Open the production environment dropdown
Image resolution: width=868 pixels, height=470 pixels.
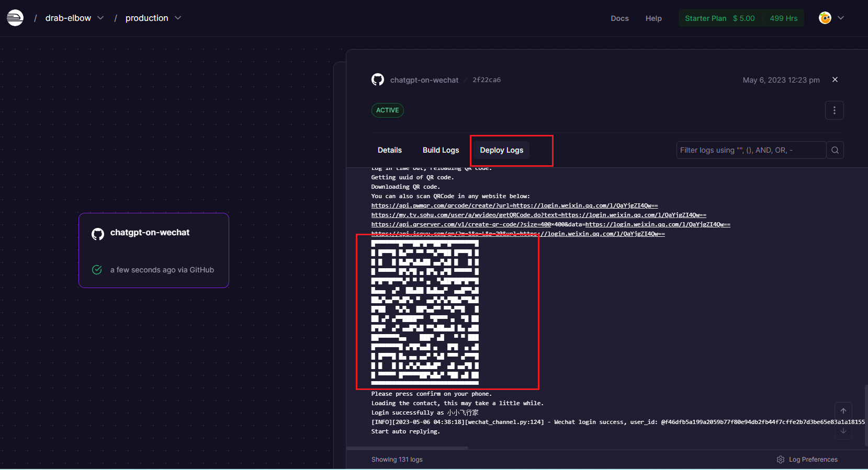pos(153,18)
